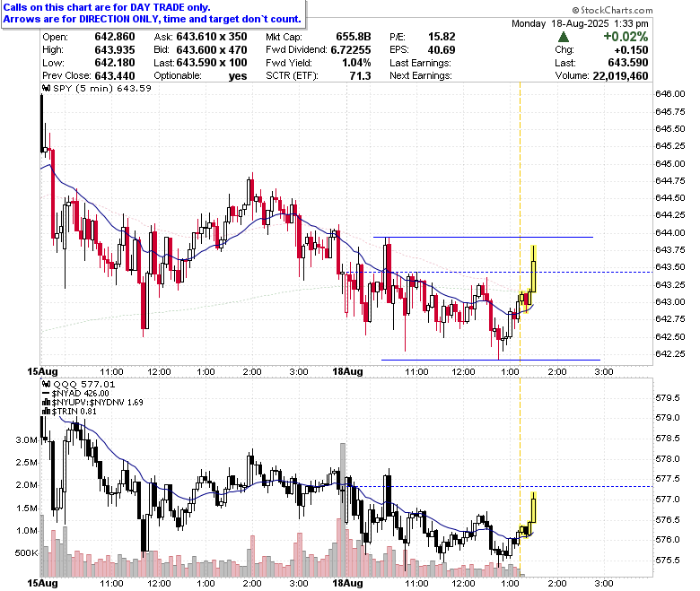Screen dimensions: 700x591
Task: Click the Last quote 643.590 x 100
Action: pos(212,63)
